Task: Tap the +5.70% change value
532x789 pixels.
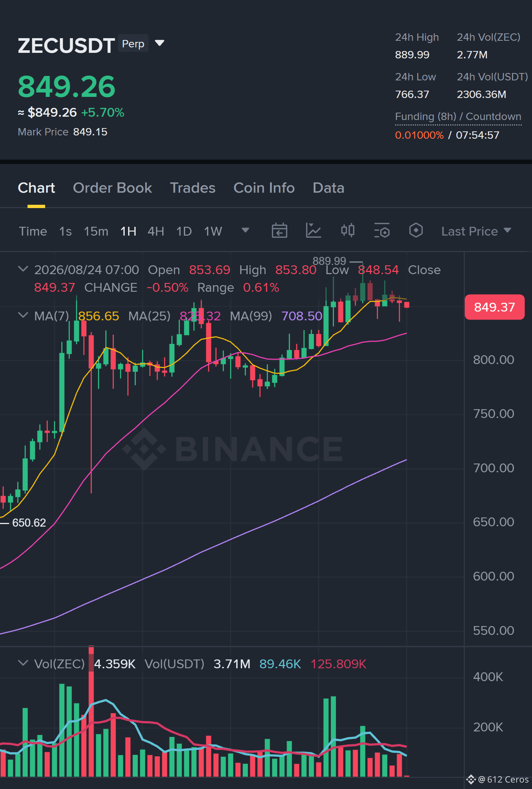Action: [103, 112]
